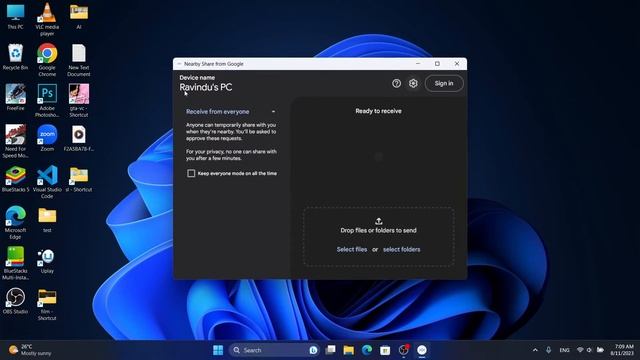Click the Ready to receive text
This screenshot has width=640, height=360.
click(x=378, y=111)
